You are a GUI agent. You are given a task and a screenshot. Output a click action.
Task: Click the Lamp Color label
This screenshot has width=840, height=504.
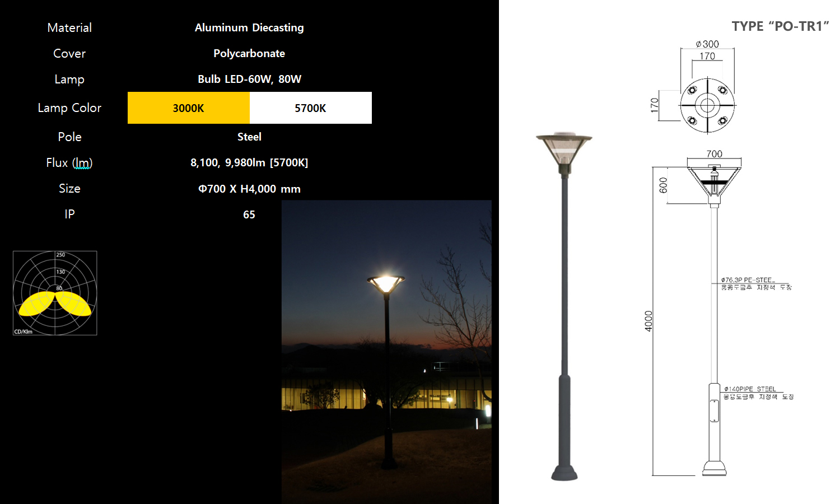69,108
